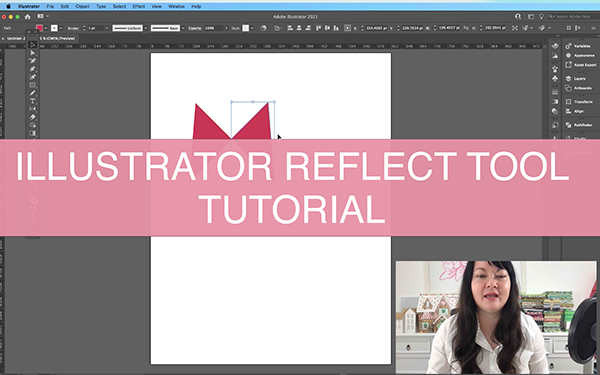Click horizontal align right icon

(x=308, y=28)
